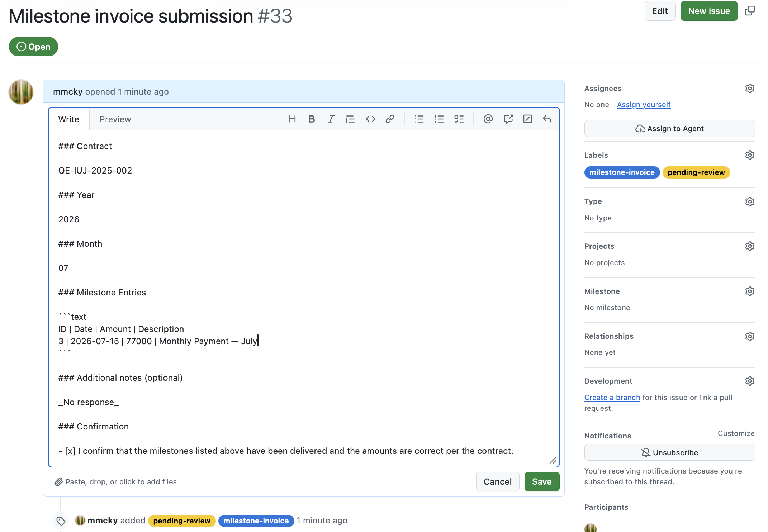The height and width of the screenshot is (532, 768).
Task: Click the '_No response_' text line
Action: coord(89,402)
